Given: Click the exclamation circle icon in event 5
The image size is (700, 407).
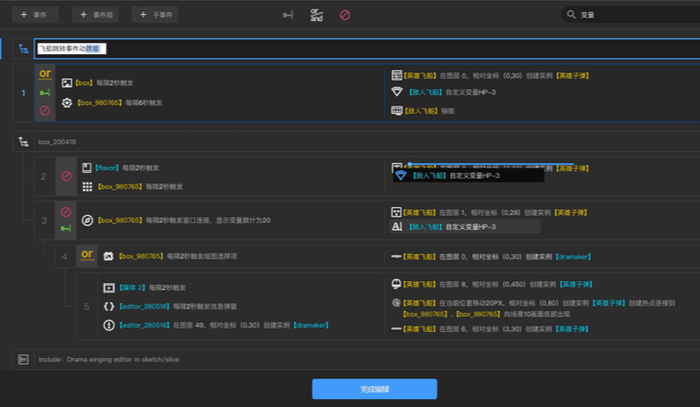Looking at the screenshot, I should coord(109,325).
